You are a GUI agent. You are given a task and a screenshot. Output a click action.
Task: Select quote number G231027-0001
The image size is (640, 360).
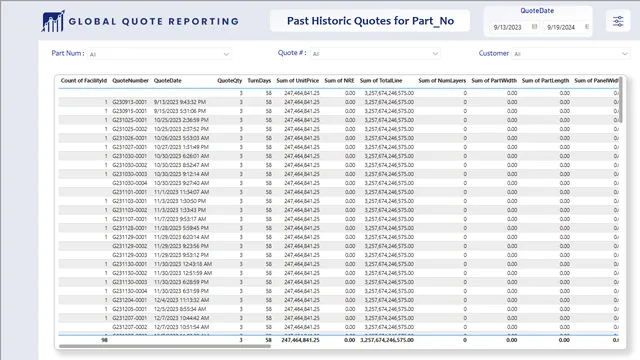pyautogui.click(x=129, y=147)
